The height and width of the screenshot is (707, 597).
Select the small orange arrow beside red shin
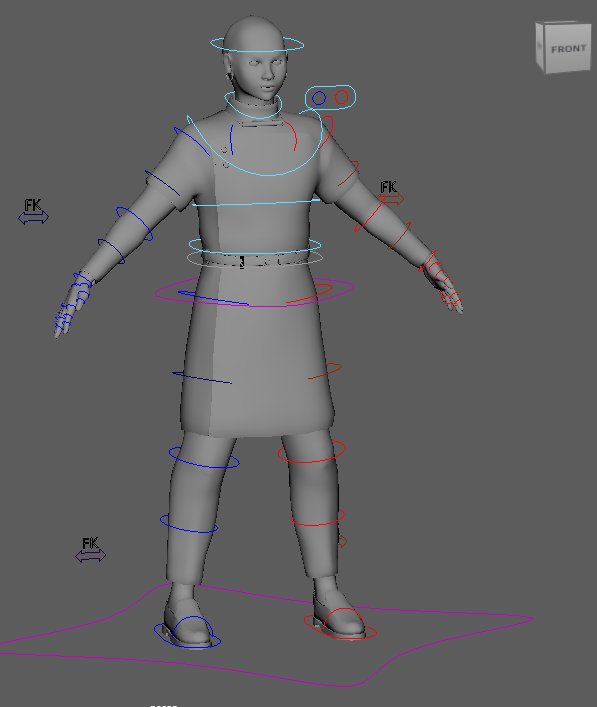click(343, 541)
